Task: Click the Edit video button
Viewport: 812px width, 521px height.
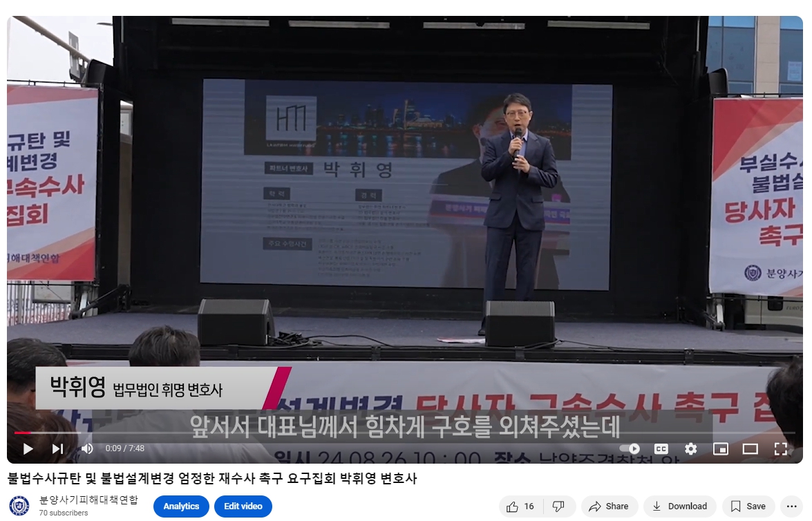Action: coord(243,506)
